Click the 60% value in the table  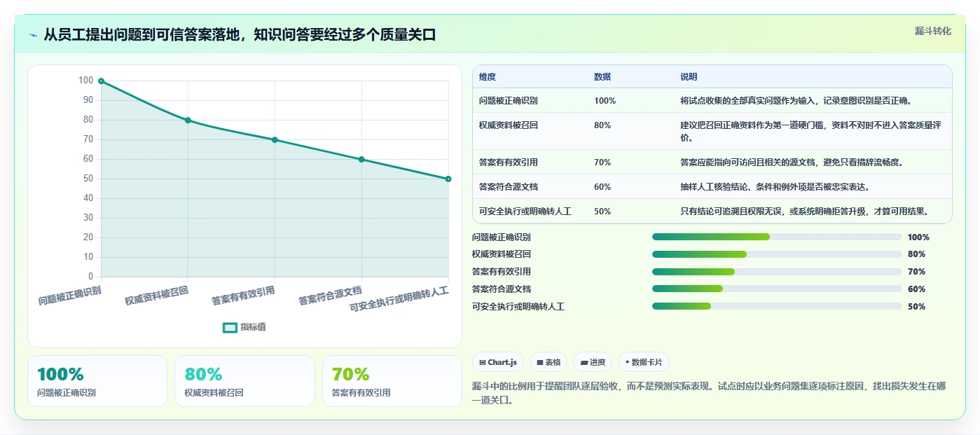click(602, 187)
